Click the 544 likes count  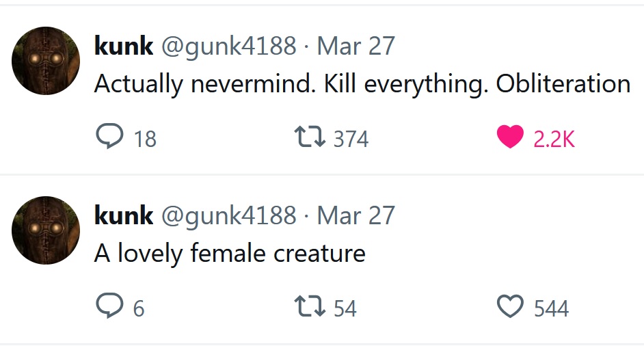(551, 309)
